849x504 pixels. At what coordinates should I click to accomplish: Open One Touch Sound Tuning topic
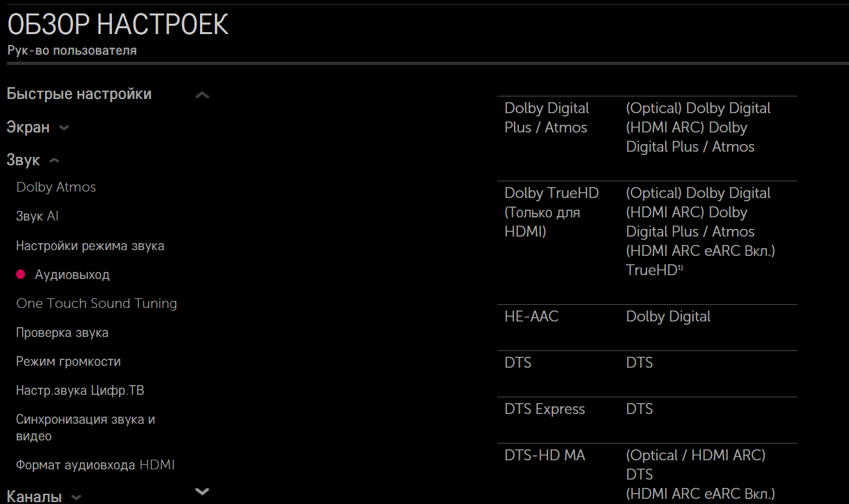tap(96, 303)
